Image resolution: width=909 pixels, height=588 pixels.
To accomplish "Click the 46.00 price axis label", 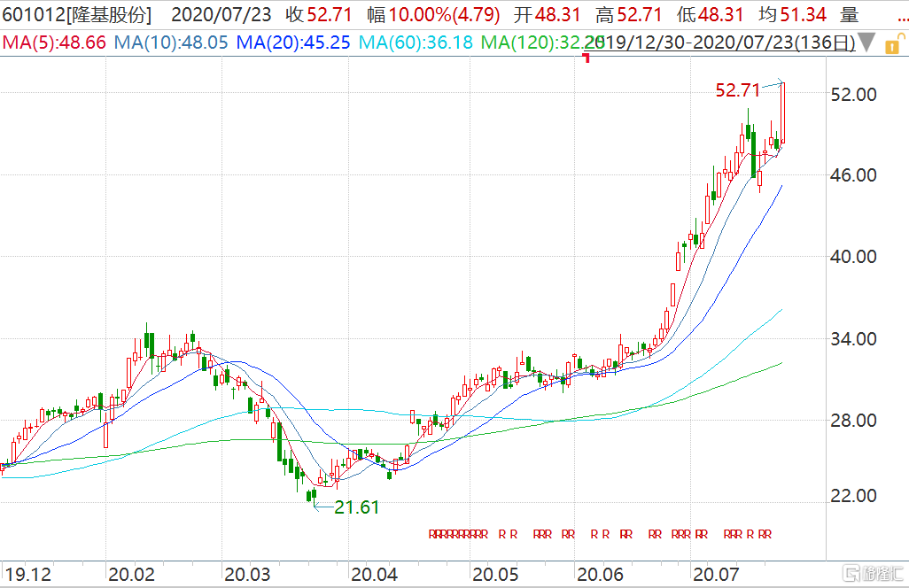I will click(854, 175).
